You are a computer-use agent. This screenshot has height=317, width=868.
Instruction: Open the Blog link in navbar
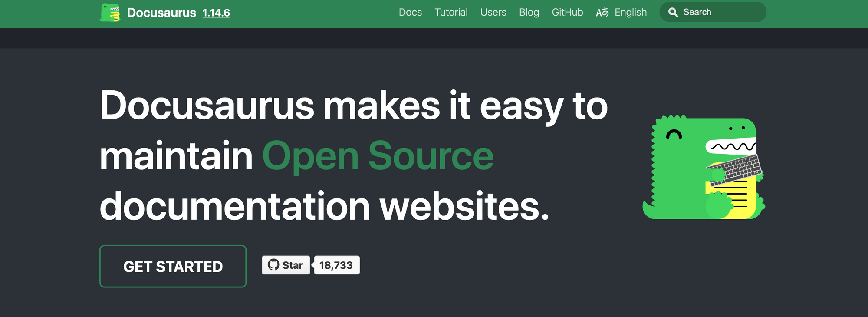click(x=529, y=12)
